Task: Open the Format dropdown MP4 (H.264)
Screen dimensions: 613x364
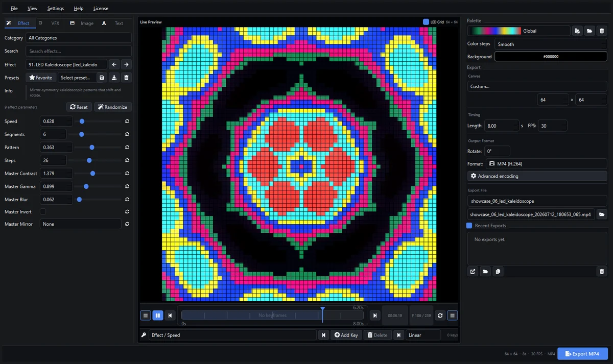Action: coord(546,164)
